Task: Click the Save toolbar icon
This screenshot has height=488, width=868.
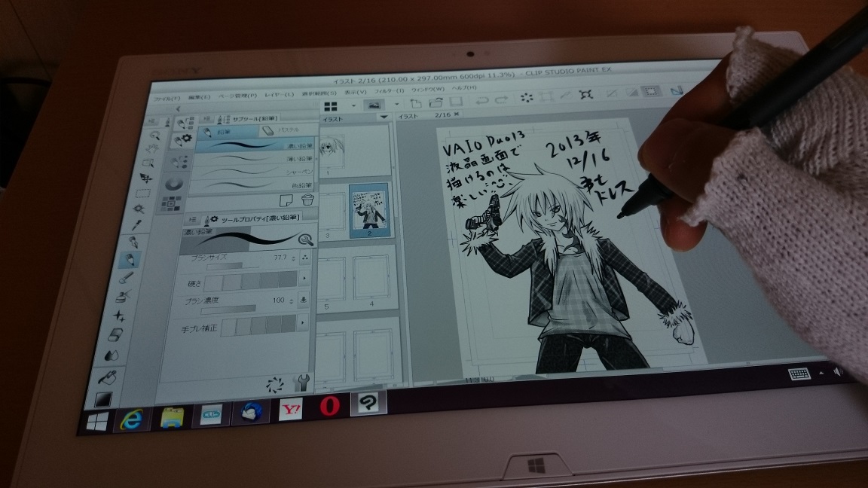Action: tap(456, 101)
